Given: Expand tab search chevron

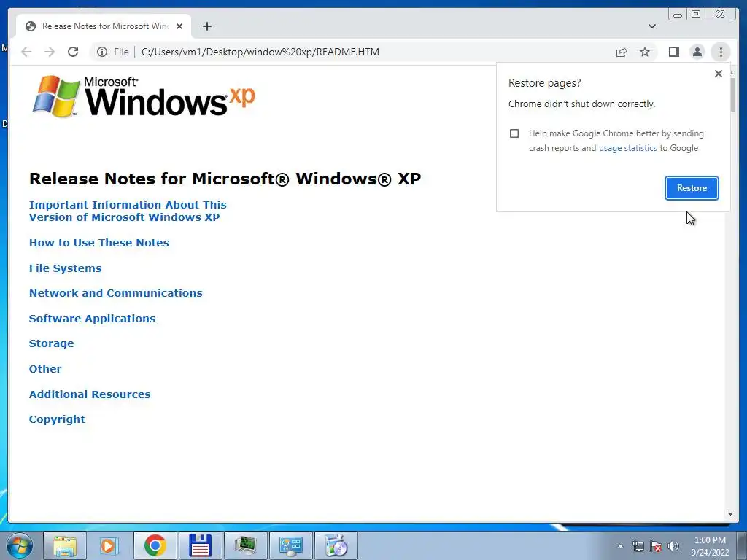Looking at the screenshot, I should tap(652, 26).
